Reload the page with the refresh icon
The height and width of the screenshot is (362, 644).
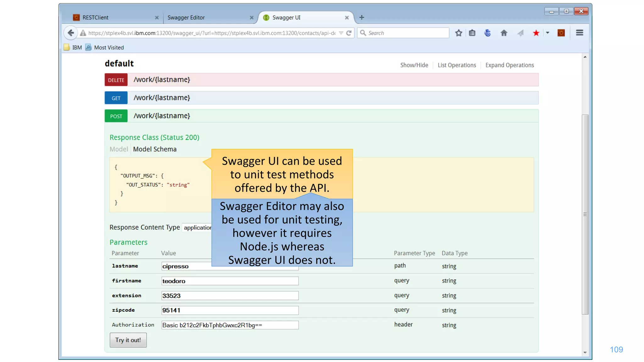point(349,33)
